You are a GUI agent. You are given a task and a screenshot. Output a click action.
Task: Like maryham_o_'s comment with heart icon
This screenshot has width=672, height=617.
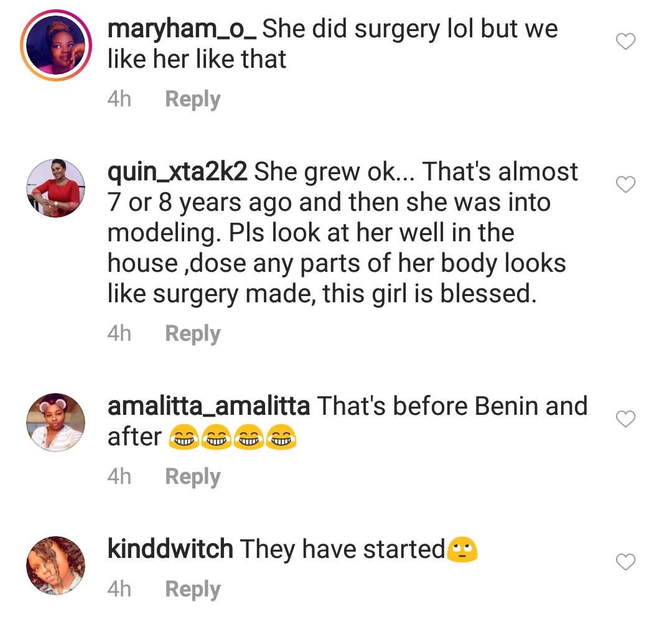click(625, 42)
